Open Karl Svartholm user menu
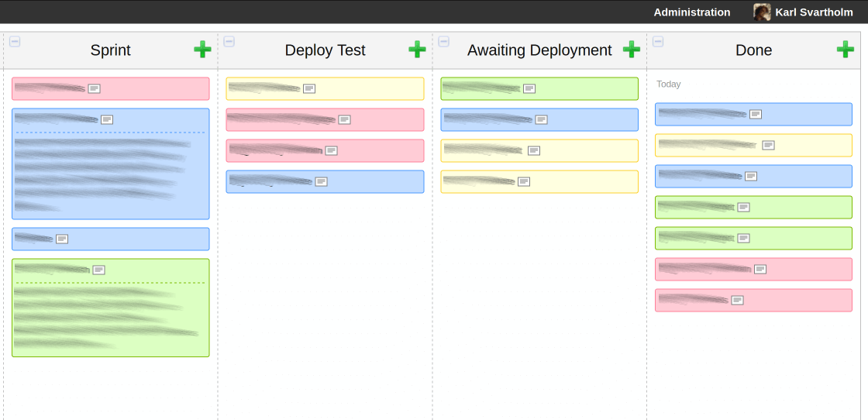 pyautogui.click(x=814, y=12)
